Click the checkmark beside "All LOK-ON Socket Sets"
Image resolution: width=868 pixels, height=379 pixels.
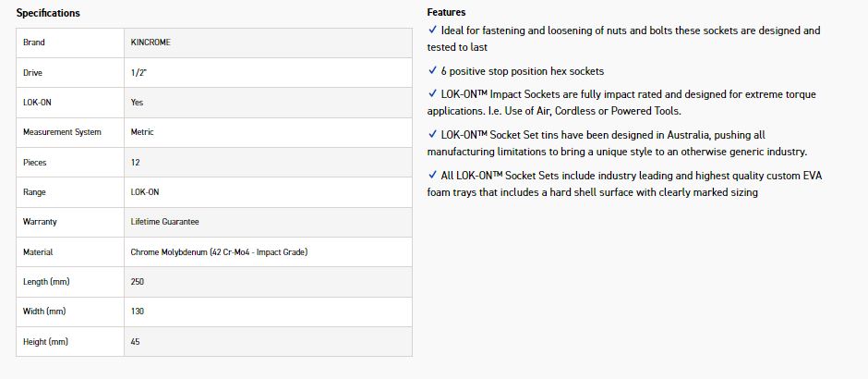click(432, 176)
